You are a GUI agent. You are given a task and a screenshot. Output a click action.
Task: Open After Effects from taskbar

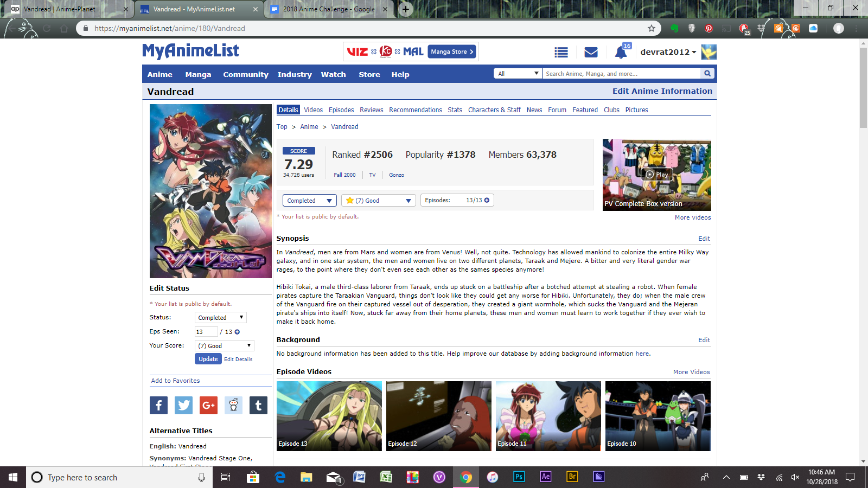point(546,477)
